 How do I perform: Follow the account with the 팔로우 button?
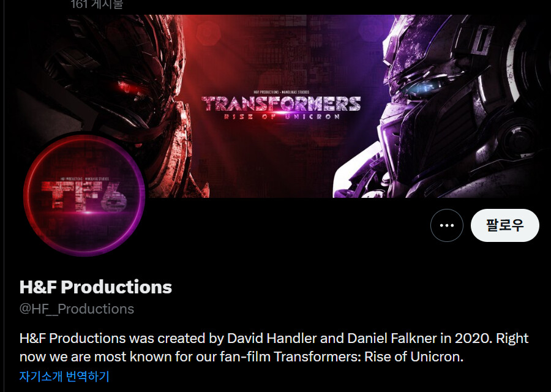click(x=504, y=225)
